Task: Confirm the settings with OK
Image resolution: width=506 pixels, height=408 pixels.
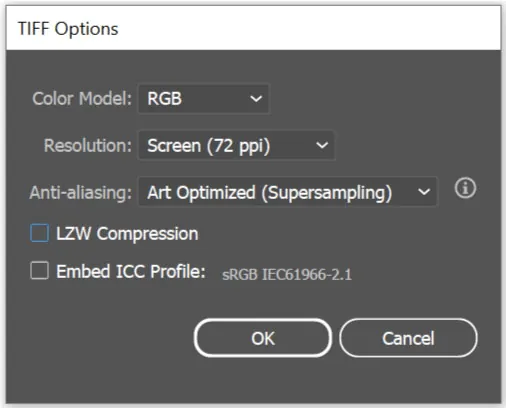Action: click(263, 338)
